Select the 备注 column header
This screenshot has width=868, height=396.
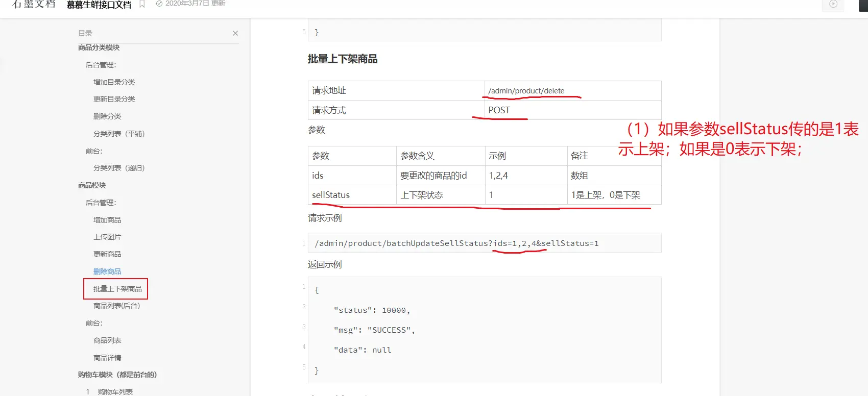coord(614,156)
